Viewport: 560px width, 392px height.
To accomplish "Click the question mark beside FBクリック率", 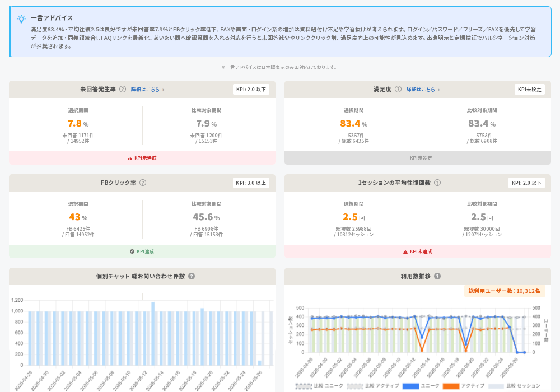I will (142, 183).
